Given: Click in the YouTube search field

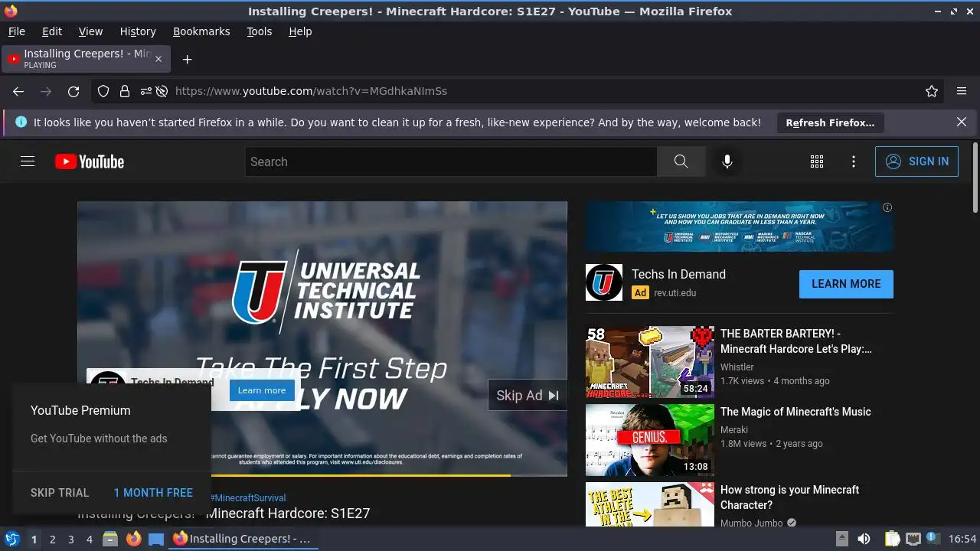Looking at the screenshot, I should tap(451, 161).
